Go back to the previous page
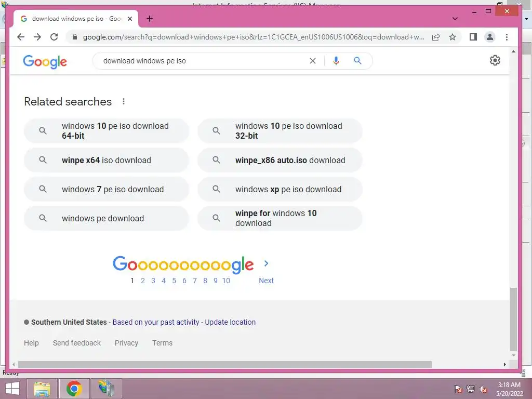 [21, 37]
